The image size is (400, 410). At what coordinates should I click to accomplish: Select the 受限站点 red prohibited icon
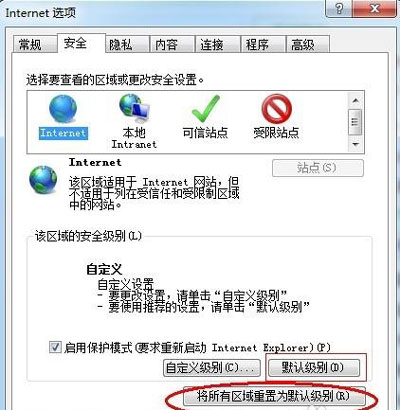click(x=277, y=109)
